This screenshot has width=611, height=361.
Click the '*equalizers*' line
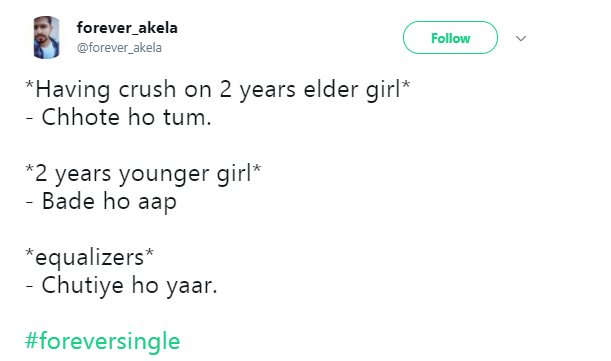(x=90, y=257)
